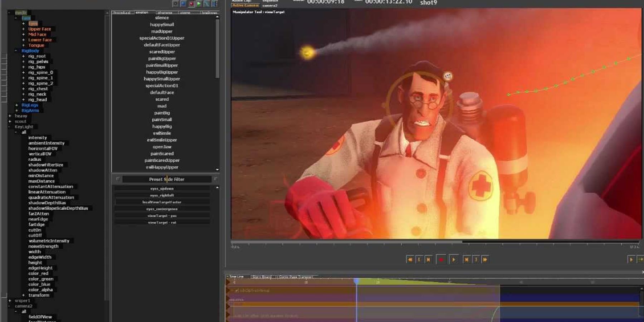Click the glowing rocket projectile in the viewport
The height and width of the screenshot is (322, 644).
pyautogui.click(x=307, y=53)
